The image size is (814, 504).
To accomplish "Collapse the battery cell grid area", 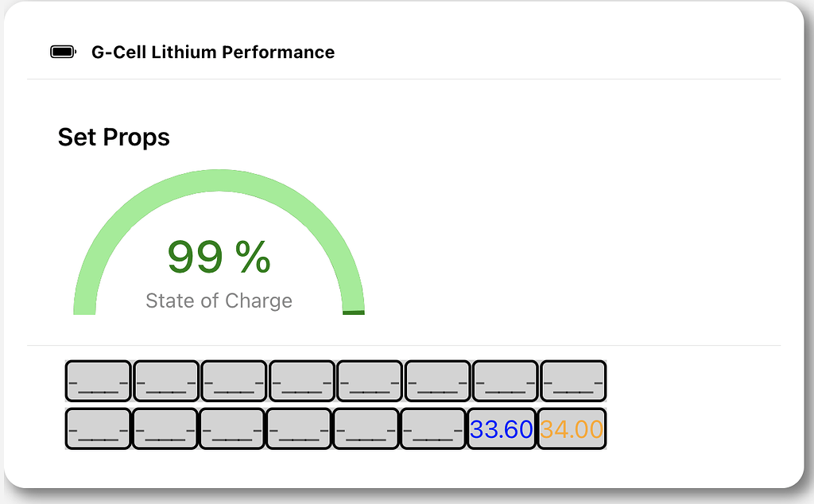I will tap(334, 404).
